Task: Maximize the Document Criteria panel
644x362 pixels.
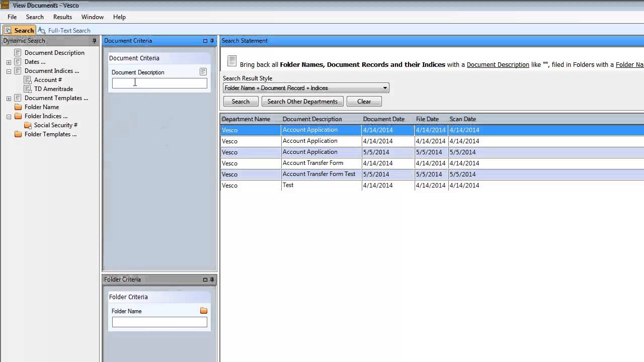Action: click(205, 41)
